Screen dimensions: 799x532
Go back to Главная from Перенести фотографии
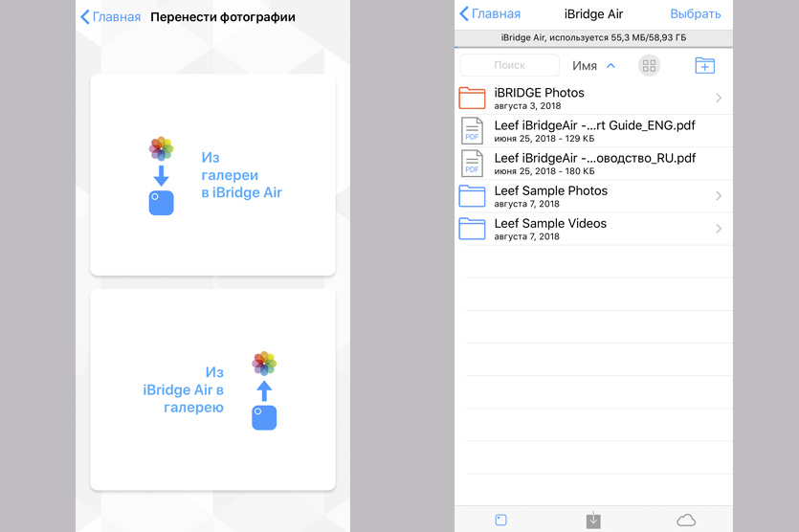[x=111, y=17]
